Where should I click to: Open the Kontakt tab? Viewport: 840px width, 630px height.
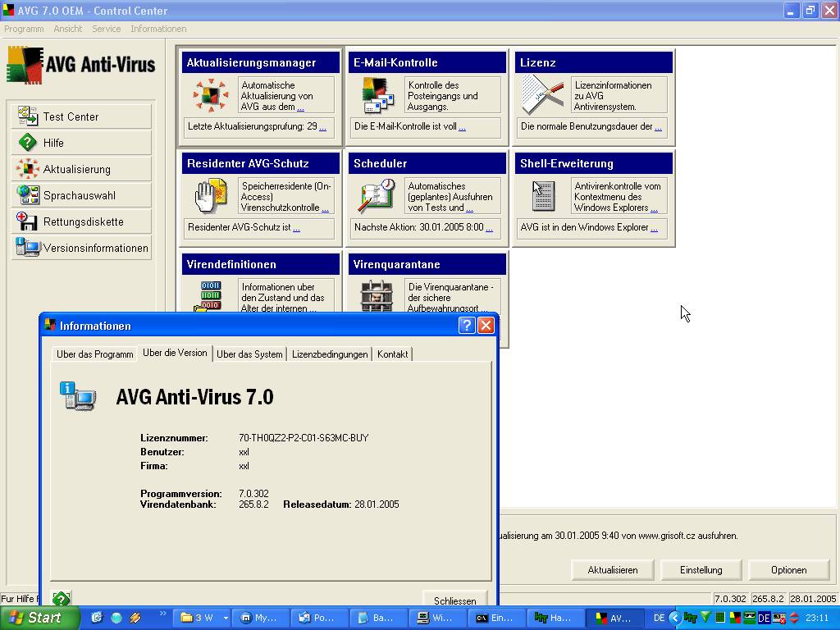(x=392, y=354)
